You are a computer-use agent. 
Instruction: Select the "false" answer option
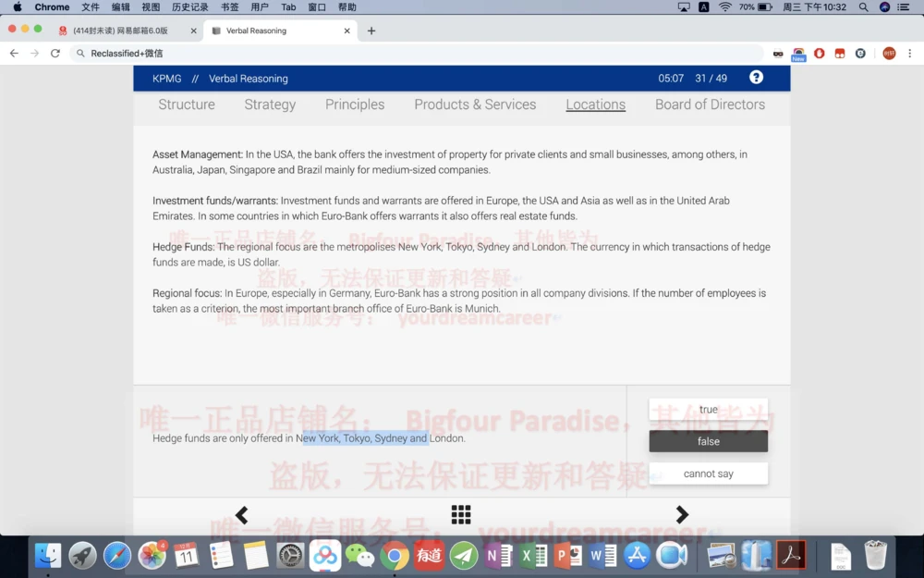click(708, 441)
